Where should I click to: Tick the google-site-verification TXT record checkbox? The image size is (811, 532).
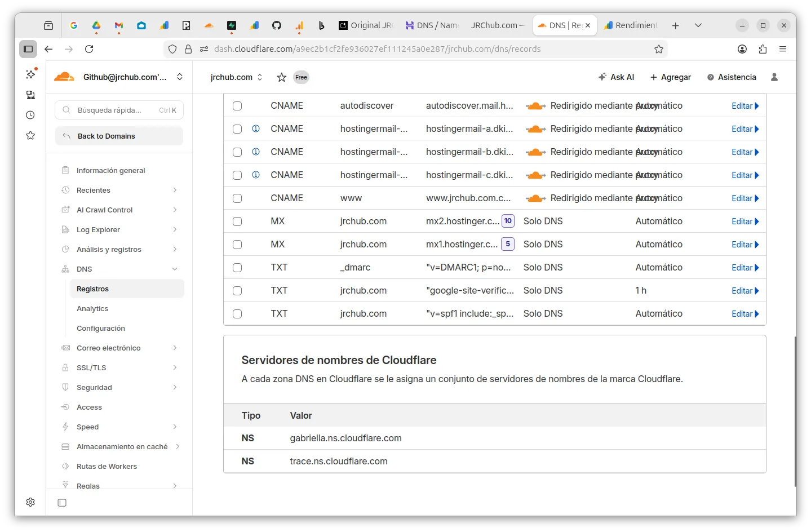point(237,291)
